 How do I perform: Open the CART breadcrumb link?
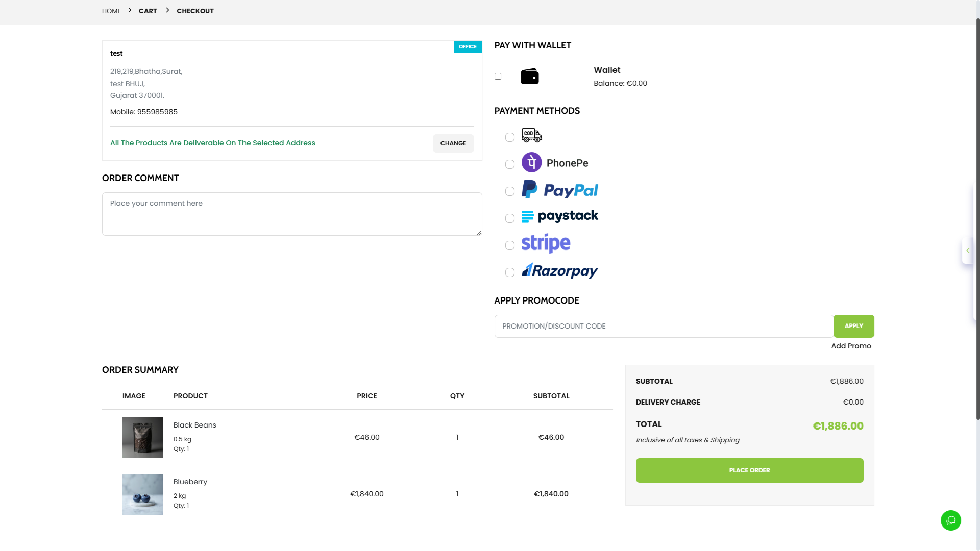point(148,11)
